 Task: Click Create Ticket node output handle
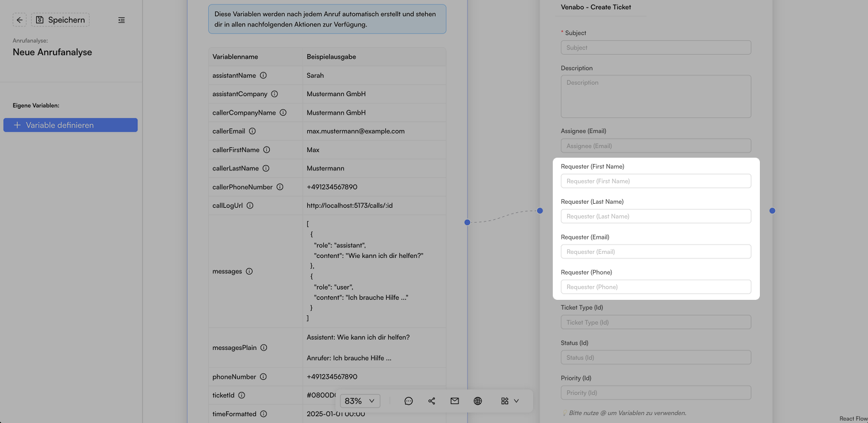(772, 211)
